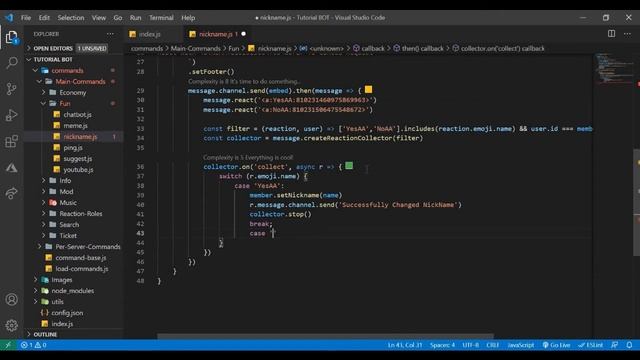Open command-base.js file
The width and height of the screenshot is (640, 360).
click(73, 258)
